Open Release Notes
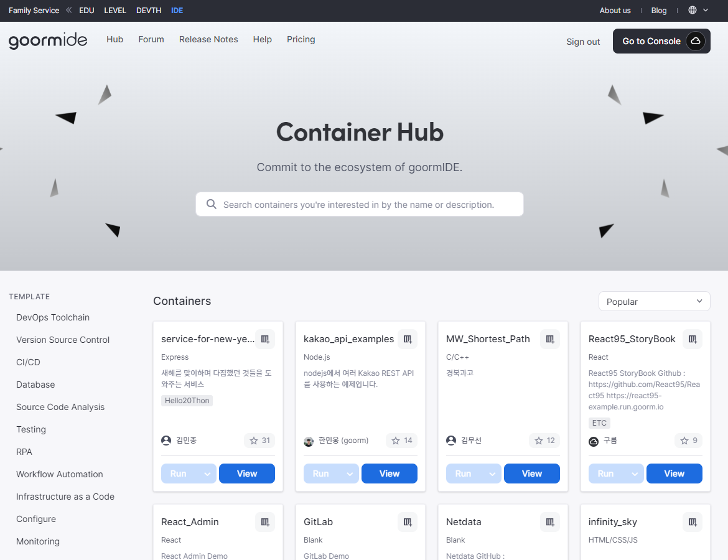 pyautogui.click(x=208, y=39)
